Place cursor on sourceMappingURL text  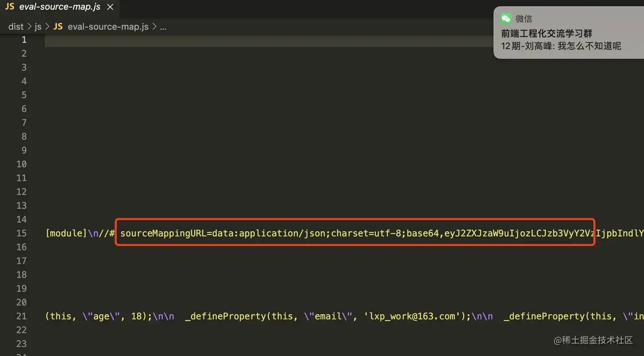click(164, 233)
